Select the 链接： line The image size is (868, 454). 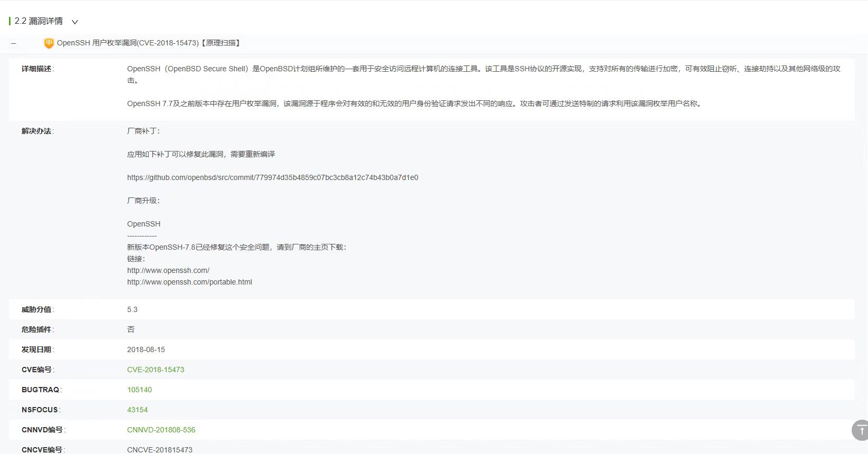136,259
